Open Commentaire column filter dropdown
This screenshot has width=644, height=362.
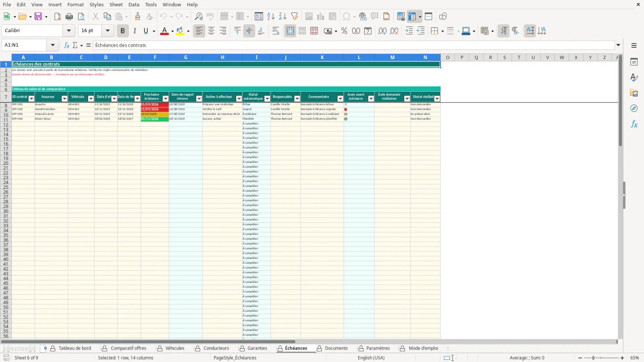coord(341,99)
